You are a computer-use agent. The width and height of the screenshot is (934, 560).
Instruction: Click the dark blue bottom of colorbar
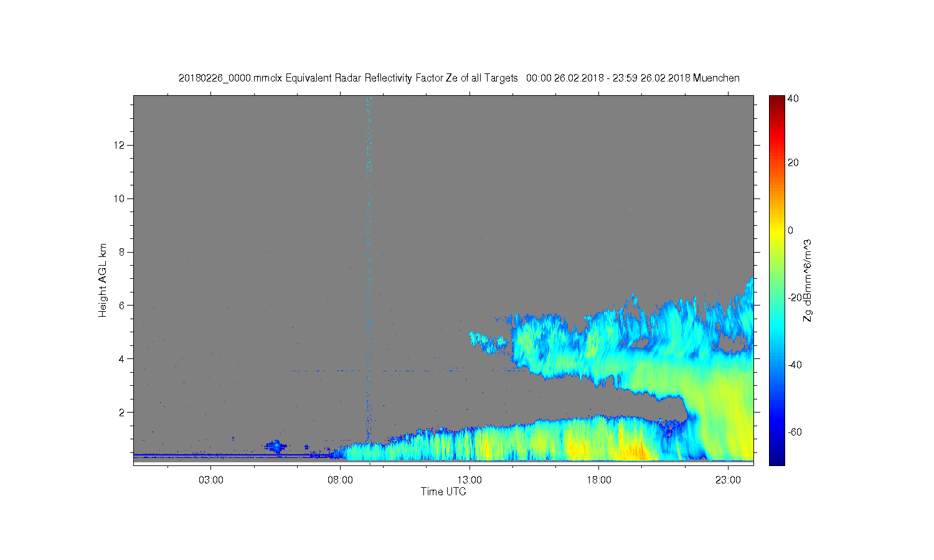776,459
